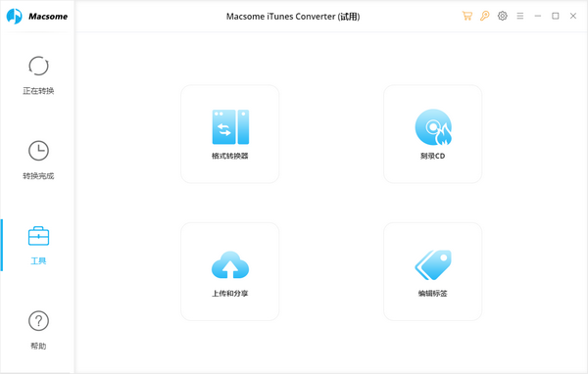Click the Macsome logo
Screen dimensions: 588x374
[37, 16]
